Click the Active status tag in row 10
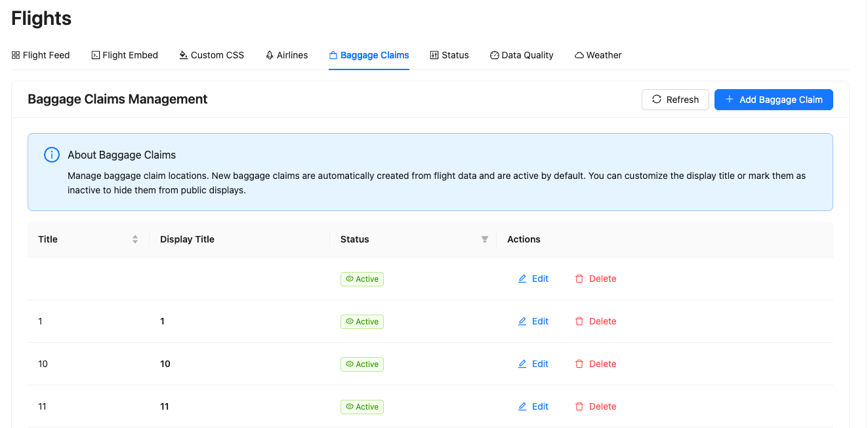 click(x=362, y=364)
